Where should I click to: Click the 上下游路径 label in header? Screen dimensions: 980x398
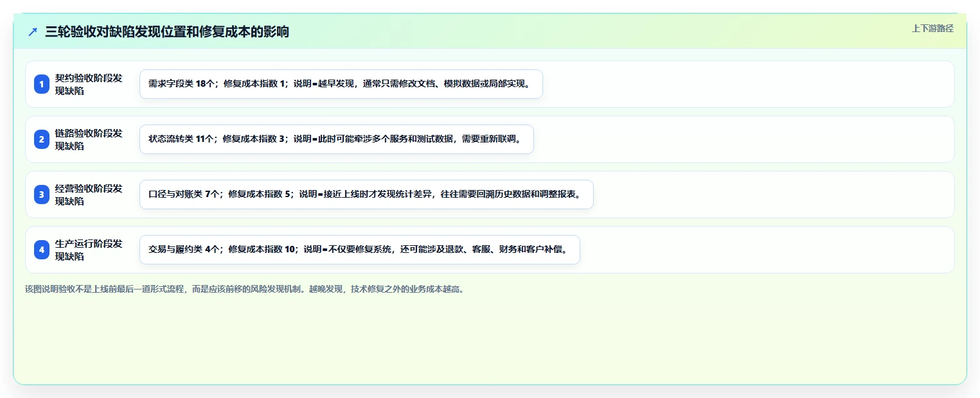pos(932,28)
